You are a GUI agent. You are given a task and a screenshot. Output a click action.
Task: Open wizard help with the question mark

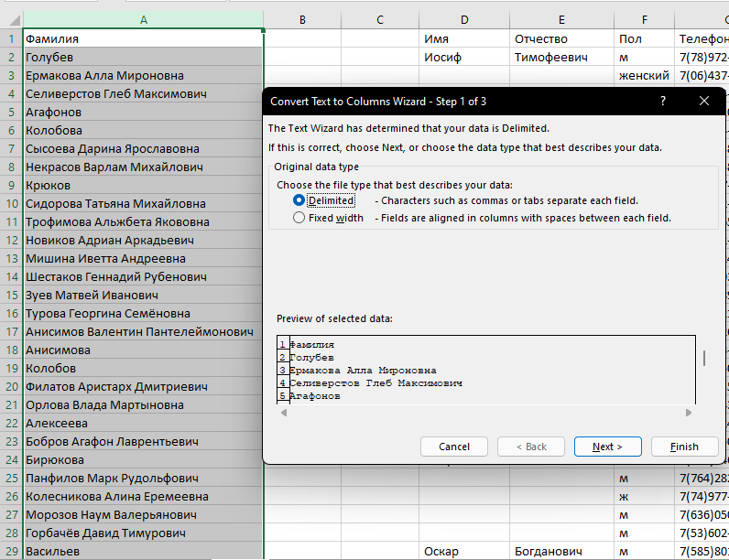663,101
